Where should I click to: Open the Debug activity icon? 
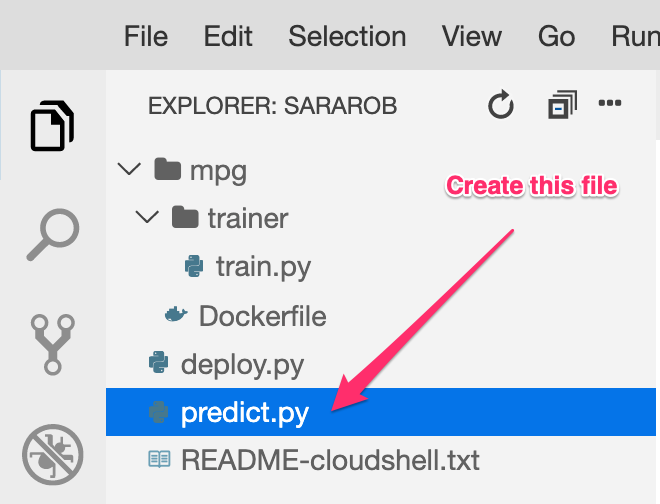(x=52, y=455)
